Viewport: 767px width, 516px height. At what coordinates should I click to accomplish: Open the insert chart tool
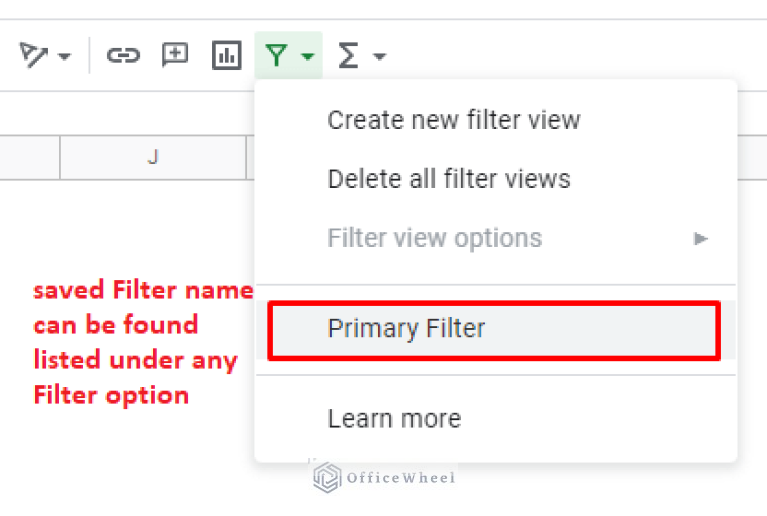227,56
